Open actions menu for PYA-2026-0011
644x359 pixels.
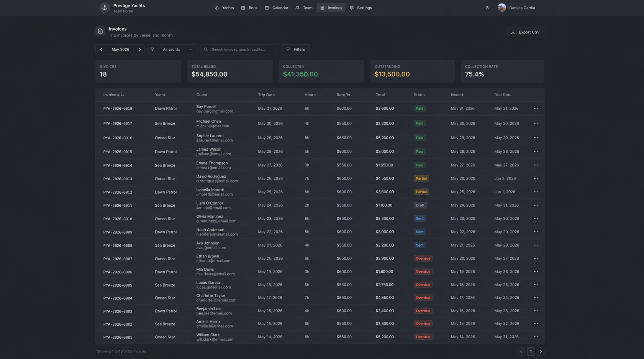point(536,205)
